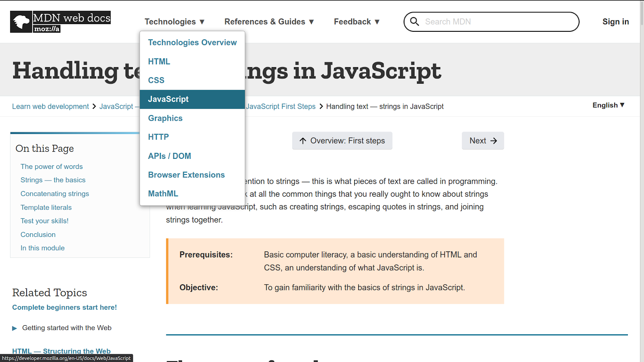This screenshot has width=644, height=362.
Task: Open the Feedback dropdown
Action: 356,22
